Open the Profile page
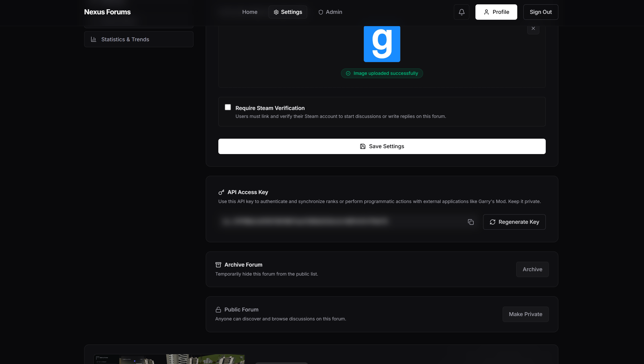Viewport: 644px width, 364px height. 496,12
